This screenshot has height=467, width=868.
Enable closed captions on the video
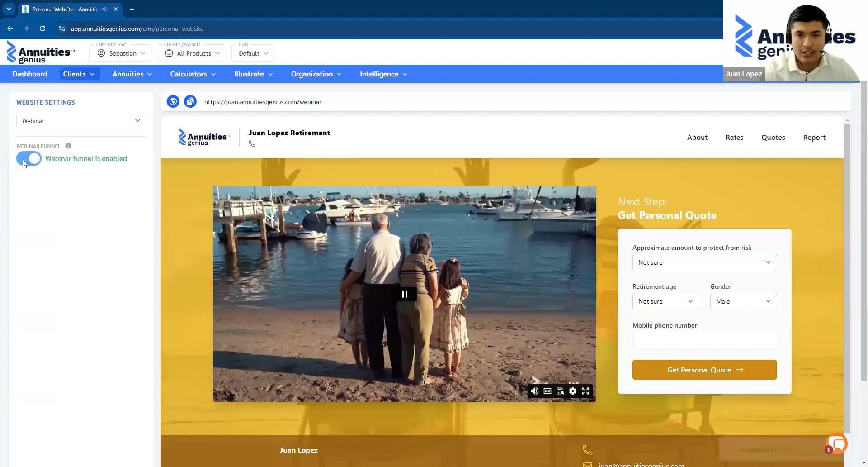[x=547, y=391]
